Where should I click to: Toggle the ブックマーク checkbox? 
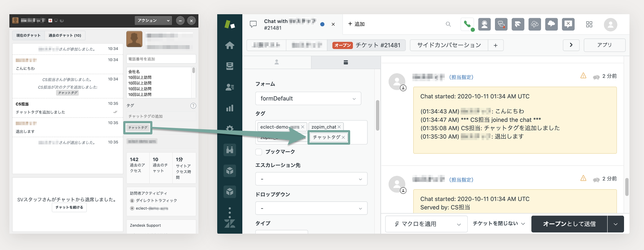coord(259,152)
